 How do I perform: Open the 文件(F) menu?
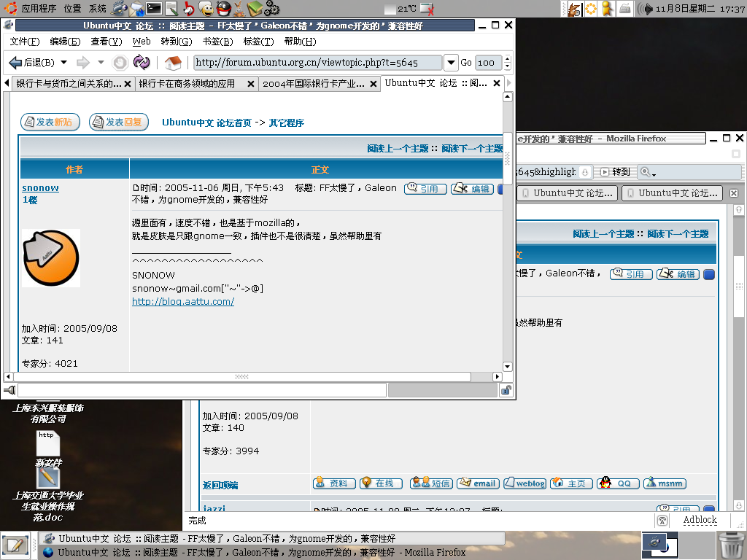25,42
